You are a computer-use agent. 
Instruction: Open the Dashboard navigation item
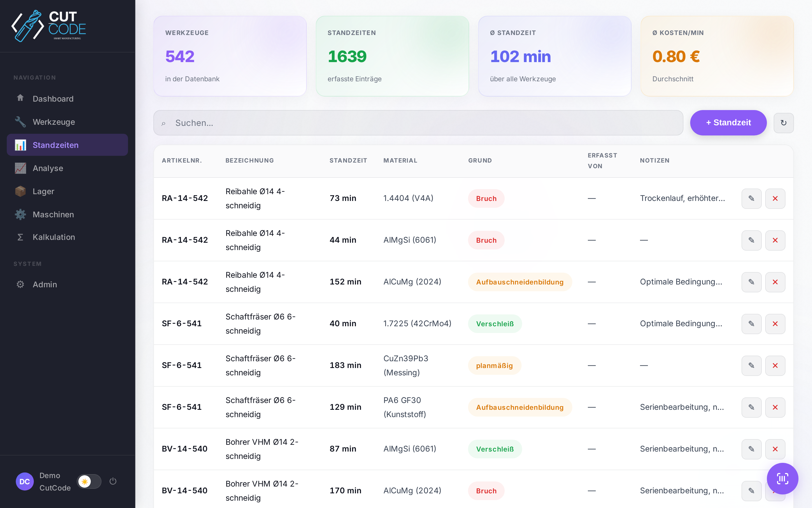coord(67,98)
